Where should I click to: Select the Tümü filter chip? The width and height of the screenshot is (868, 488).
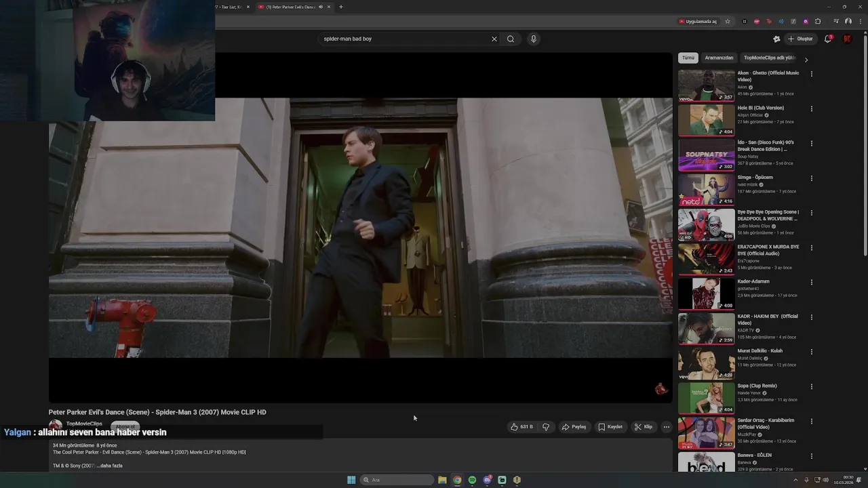pyautogui.click(x=688, y=58)
